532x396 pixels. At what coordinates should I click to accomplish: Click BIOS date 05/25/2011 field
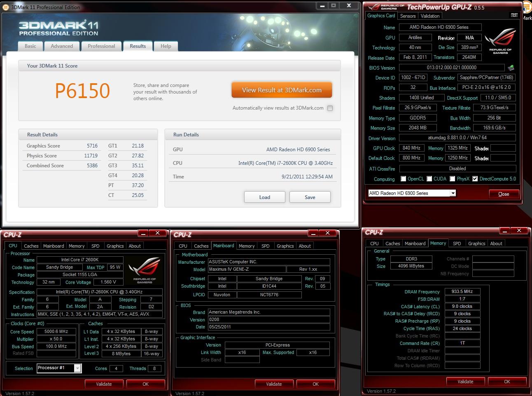click(268, 327)
